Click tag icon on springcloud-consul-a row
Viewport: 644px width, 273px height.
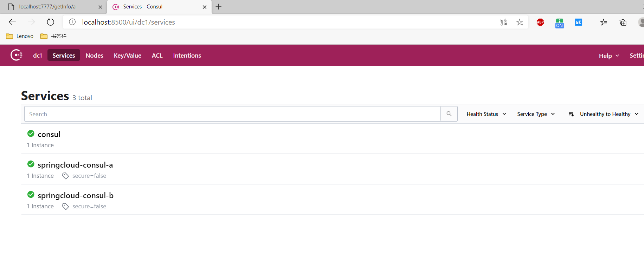point(65,176)
